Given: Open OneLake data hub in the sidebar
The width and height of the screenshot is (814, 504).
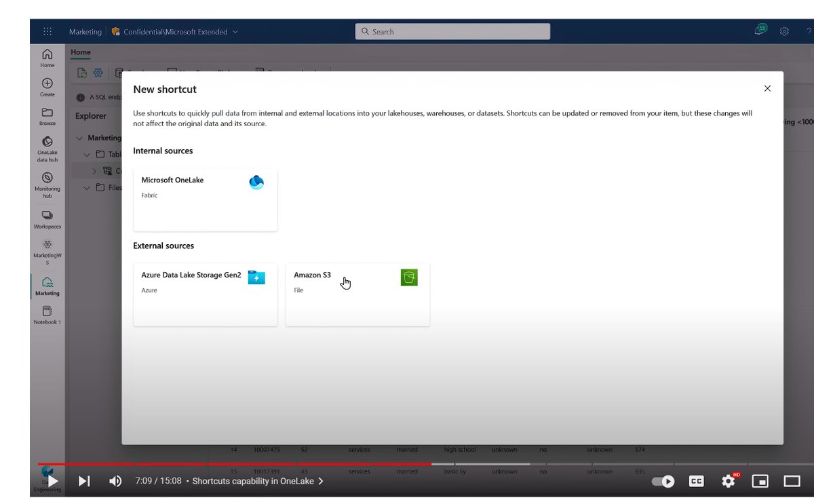Looking at the screenshot, I should [x=47, y=149].
